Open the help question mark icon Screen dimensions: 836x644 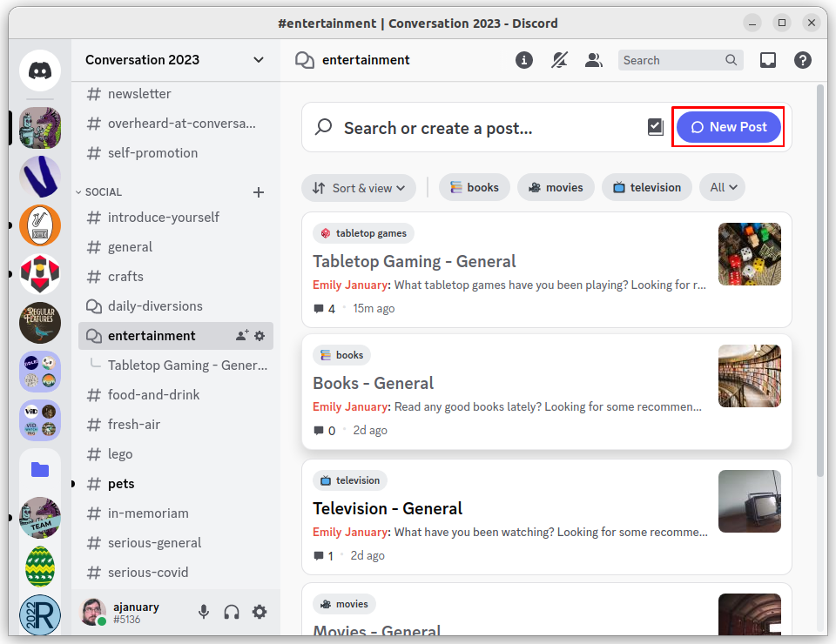coord(803,60)
